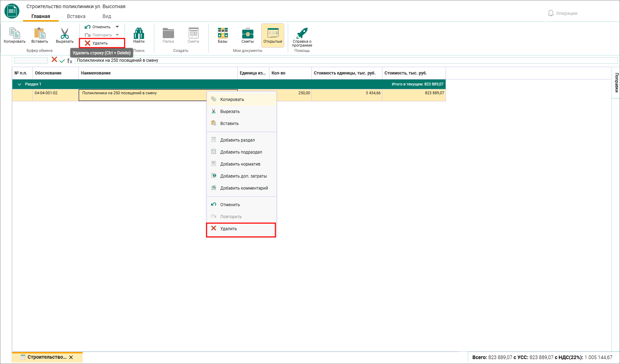Switch to the Вставка ribbon tab

(76, 16)
